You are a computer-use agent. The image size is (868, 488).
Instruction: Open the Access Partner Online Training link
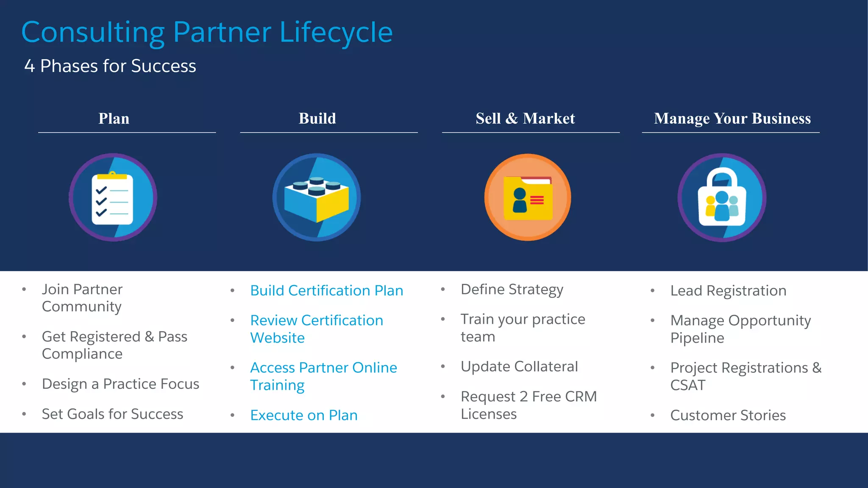324,377
